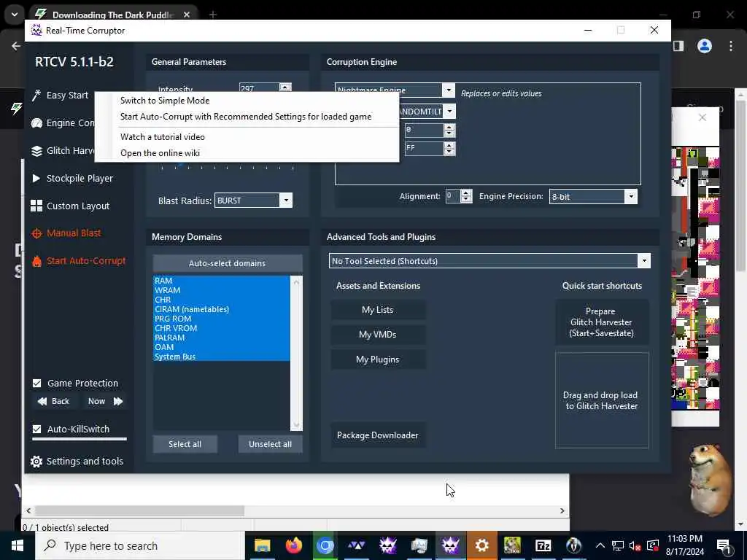Click Start Auto-Corrupt flame icon
Screen dimensions: 747x560
tap(36, 261)
